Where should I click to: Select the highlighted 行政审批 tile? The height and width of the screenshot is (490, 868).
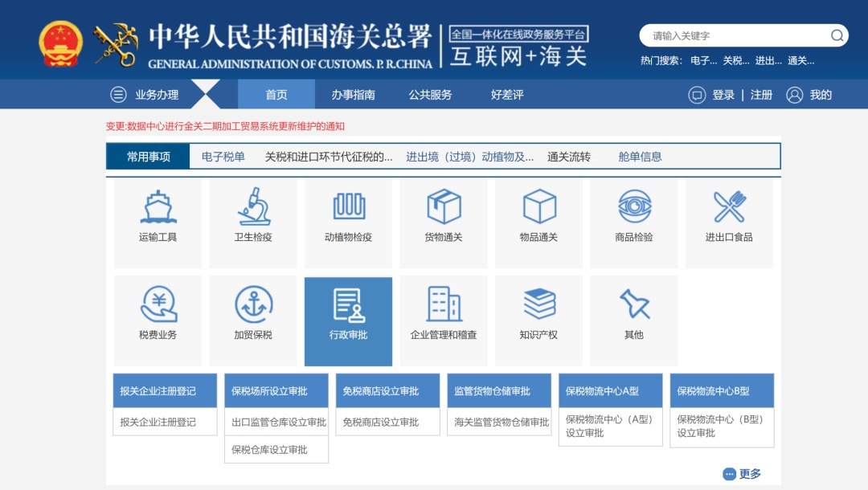[x=348, y=321]
